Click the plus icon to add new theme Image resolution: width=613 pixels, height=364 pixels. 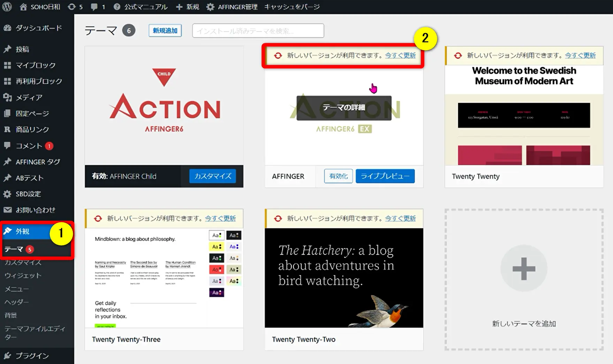523,268
